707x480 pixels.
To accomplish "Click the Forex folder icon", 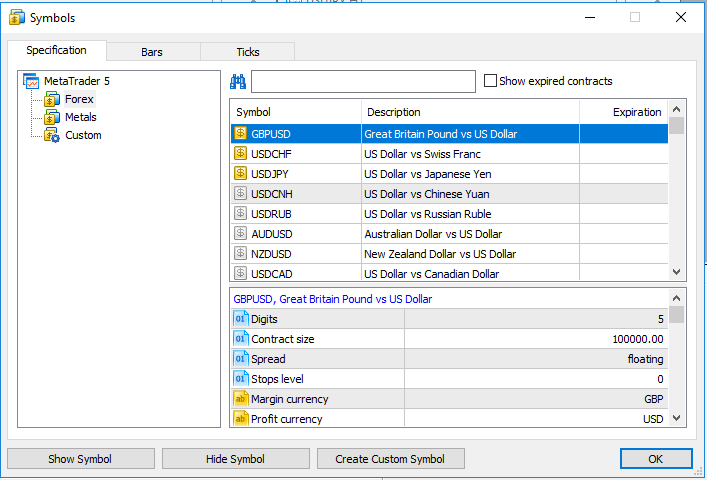I will click(x=52, y=99).
